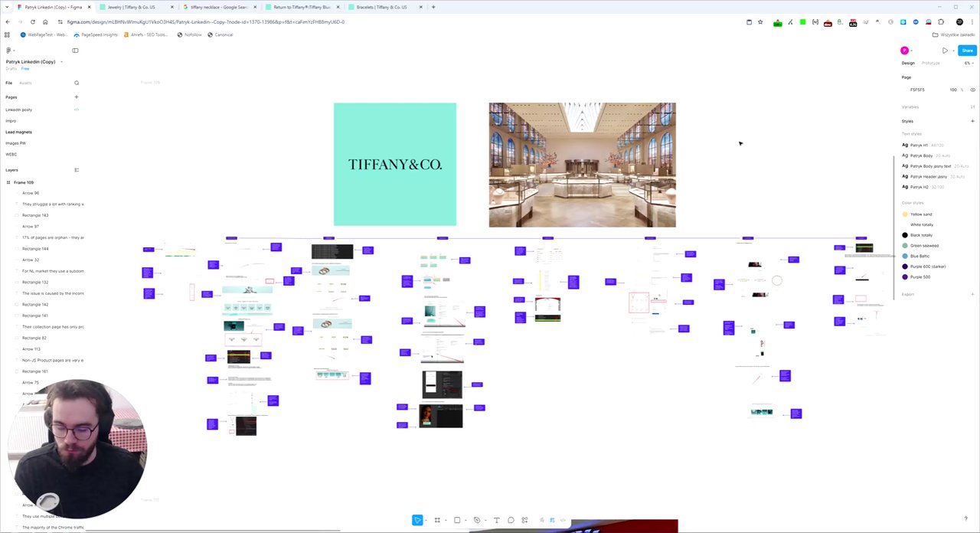Open a new browser tab
980x533 pixels.
tap(433, 7)
